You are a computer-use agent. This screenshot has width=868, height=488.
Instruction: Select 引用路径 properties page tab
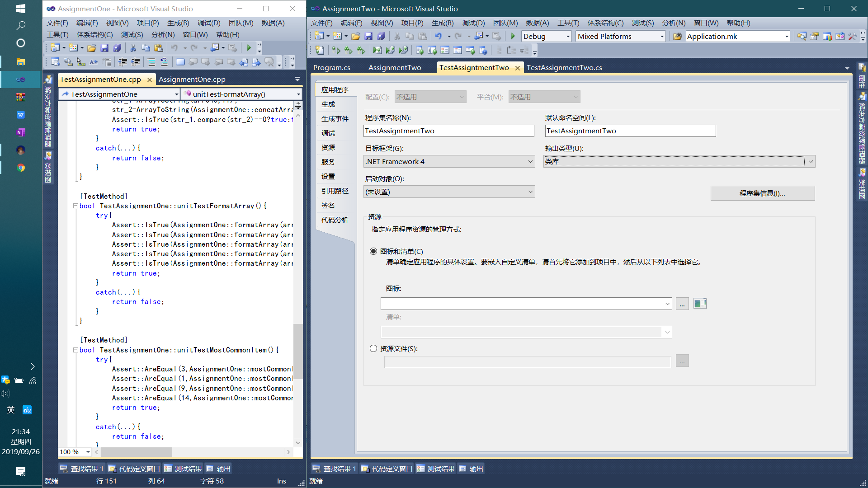click(x=335, y=191)
